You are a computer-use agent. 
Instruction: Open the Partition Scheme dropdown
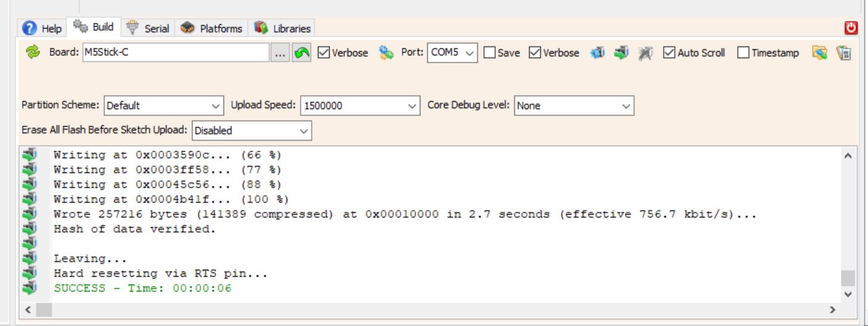pyautogui.click(x=164, y=106)
